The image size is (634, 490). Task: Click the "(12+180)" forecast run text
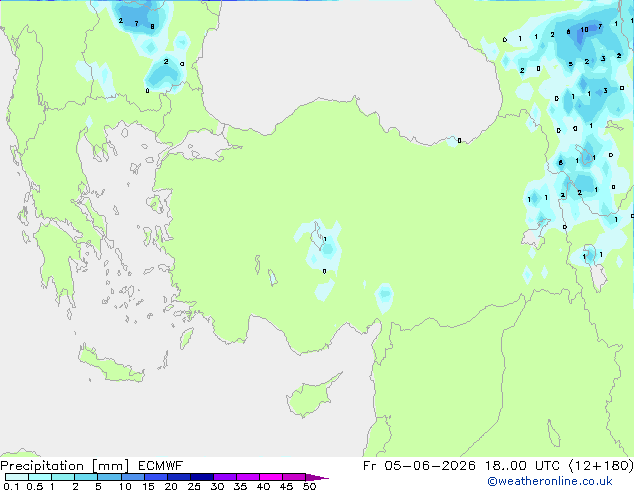coord(601,466)
